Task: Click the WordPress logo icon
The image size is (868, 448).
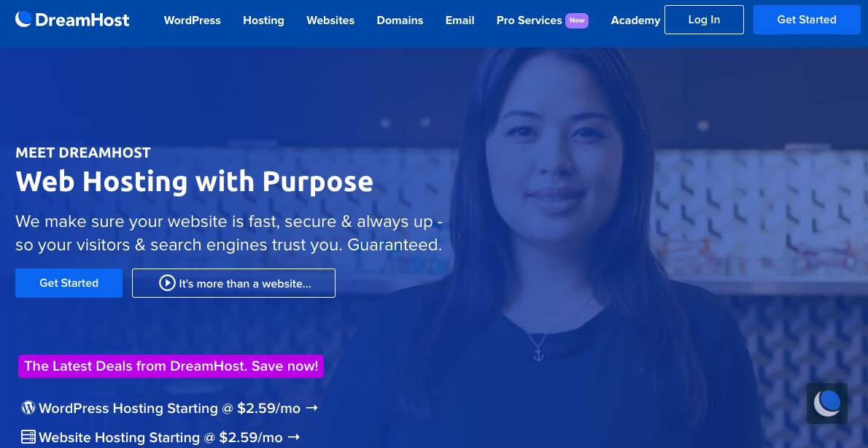Action: click(x=28, y=408)
